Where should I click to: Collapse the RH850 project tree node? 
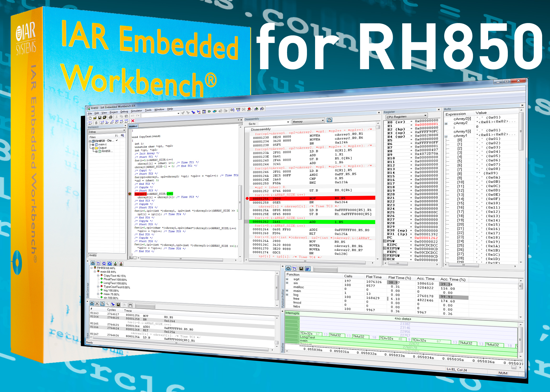tap(90, 141)
